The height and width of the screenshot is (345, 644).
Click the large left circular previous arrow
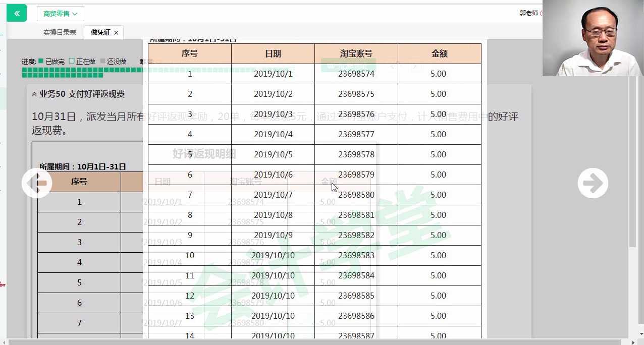tap(37, 183)
